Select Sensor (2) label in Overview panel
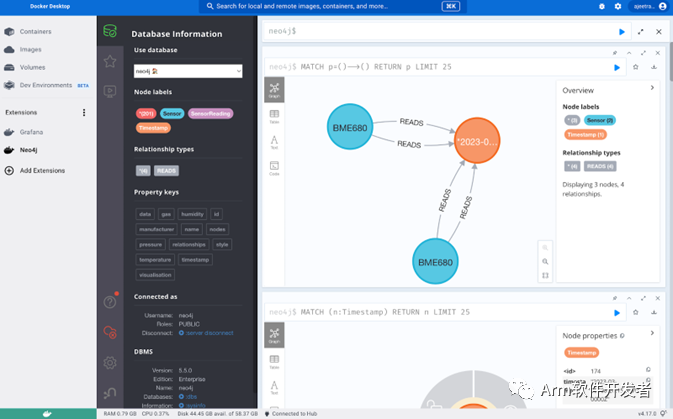The width and height of the screenshot is (673, 419). point(600,121)
